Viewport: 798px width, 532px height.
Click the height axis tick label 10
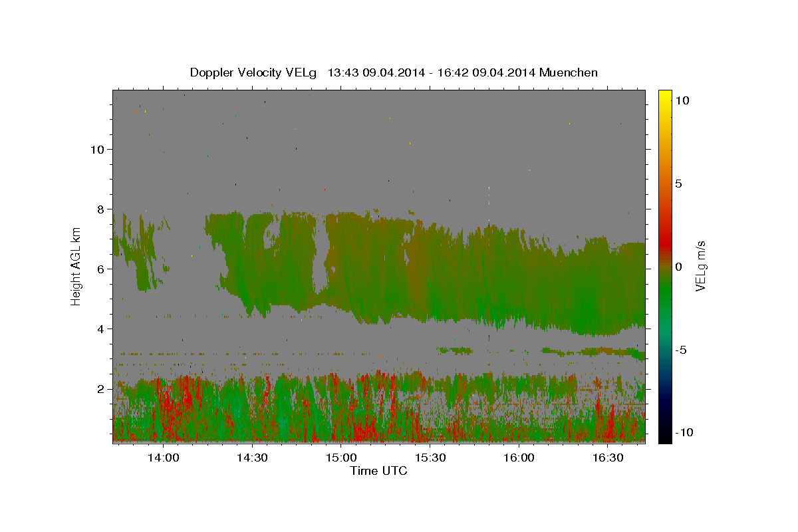pyautogui.click(x=97, y=149)
